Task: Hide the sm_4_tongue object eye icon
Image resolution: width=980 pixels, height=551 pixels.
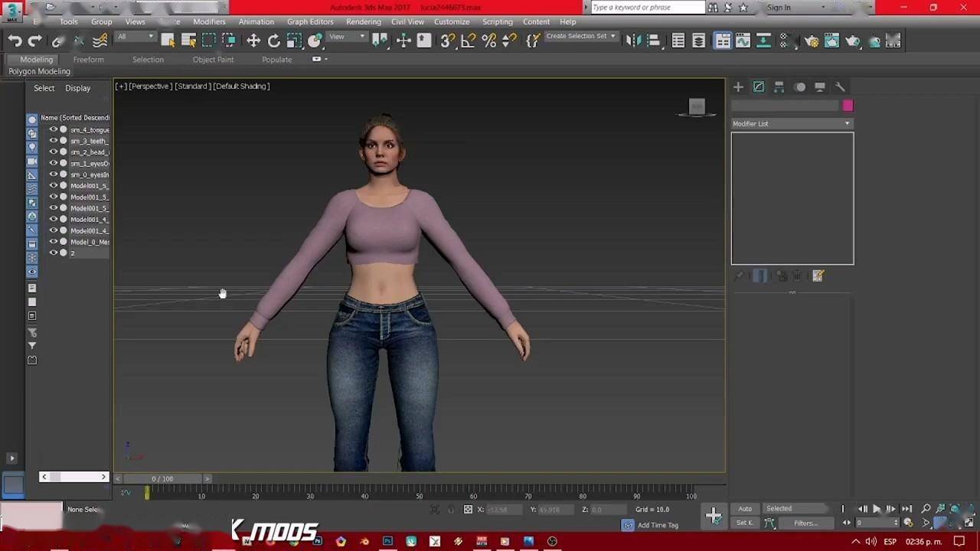Action: click(54, 130)
